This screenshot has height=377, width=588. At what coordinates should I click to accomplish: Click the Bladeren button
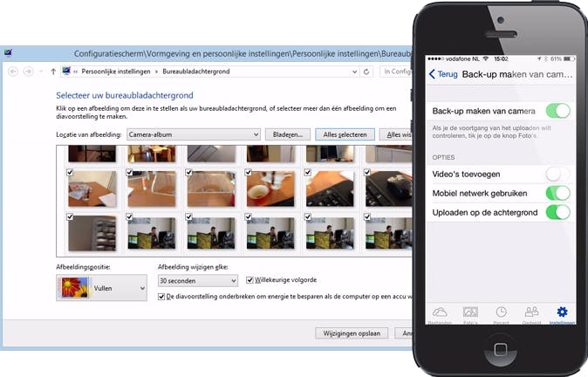288,134
